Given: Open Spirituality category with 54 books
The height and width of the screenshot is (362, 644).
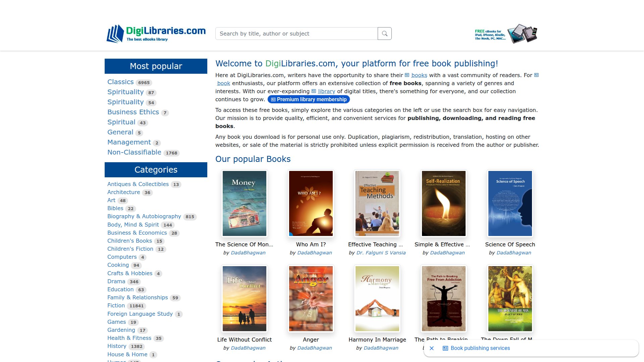Looking at the screenshot, I should pos(125,102).
